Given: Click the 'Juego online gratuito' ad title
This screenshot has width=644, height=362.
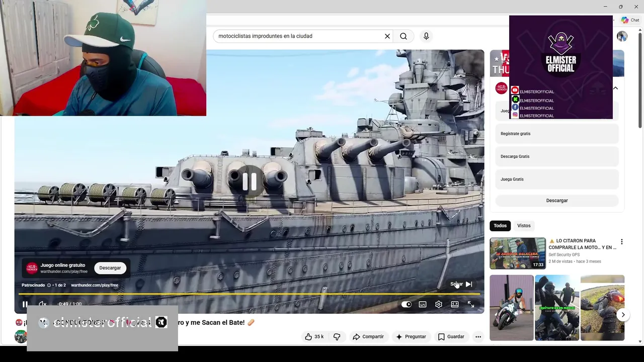Looking at the screenshot, I should click(x=63, y=265).
